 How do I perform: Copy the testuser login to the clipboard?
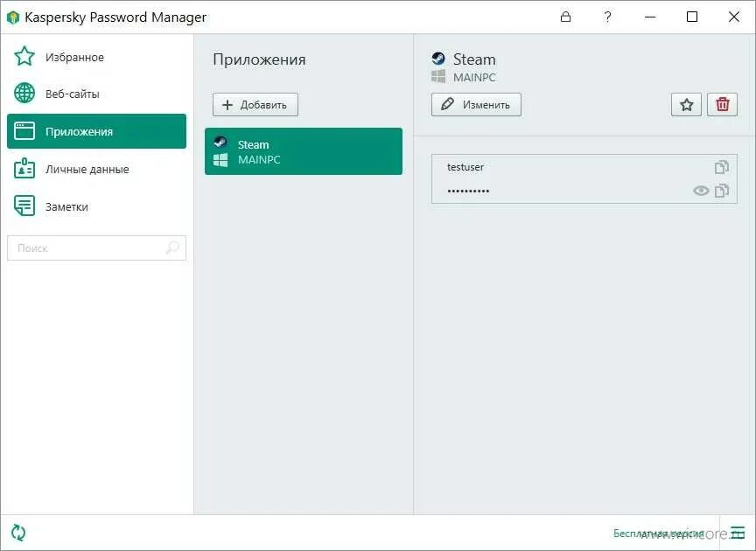(x=721, y=167)
